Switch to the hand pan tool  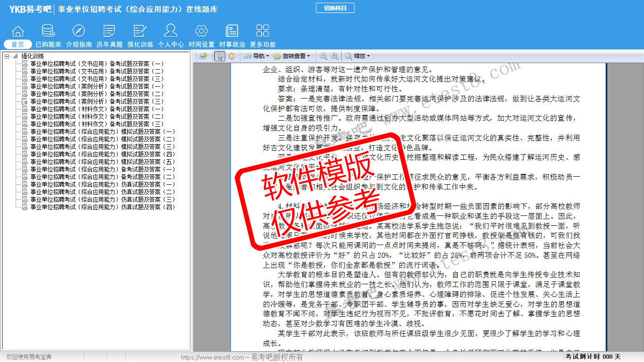231,56
